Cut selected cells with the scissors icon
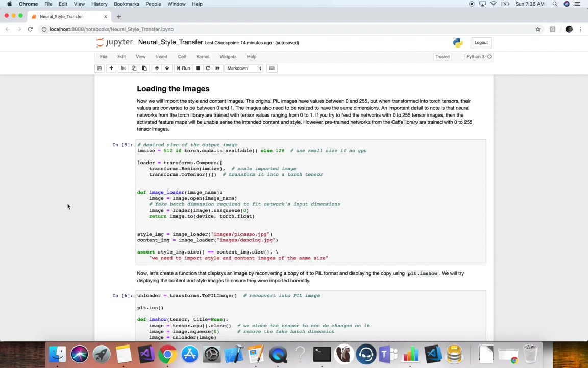 (123, 68)
